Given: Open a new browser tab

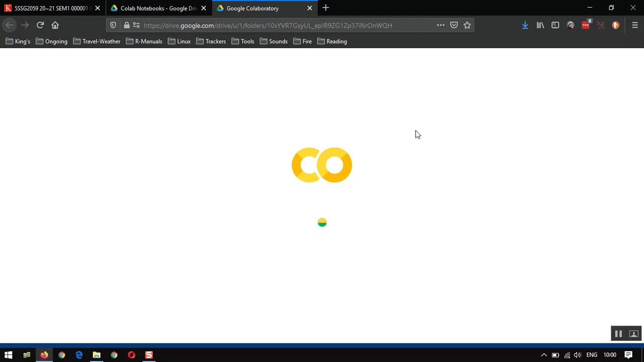Looking at the screenshot, I should (x=326, y=8).
